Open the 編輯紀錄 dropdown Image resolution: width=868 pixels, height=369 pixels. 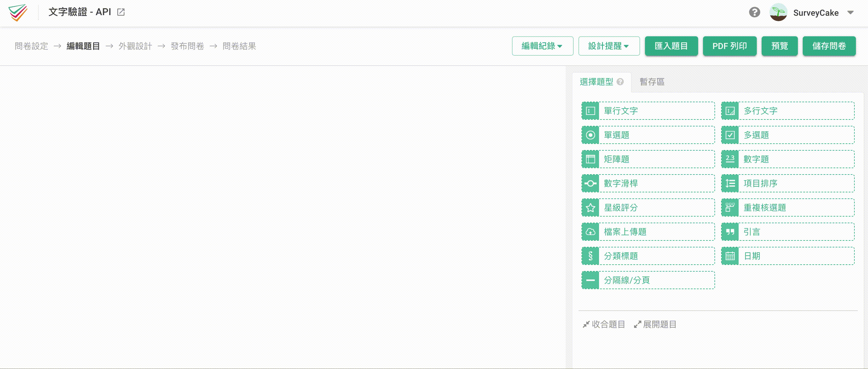[542, 46]
